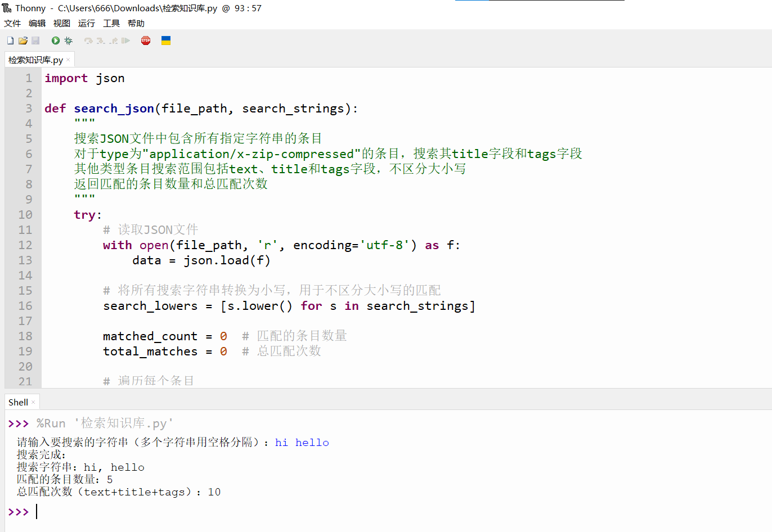Click the 'import json' code line
This screenshot has width=772, height=532.
84,78
